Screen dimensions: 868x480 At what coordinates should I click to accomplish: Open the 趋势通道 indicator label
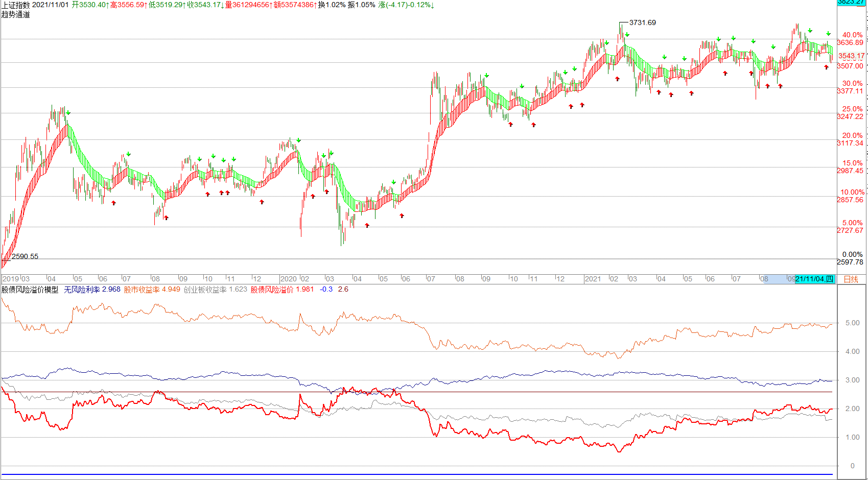[x=16, y=14]
